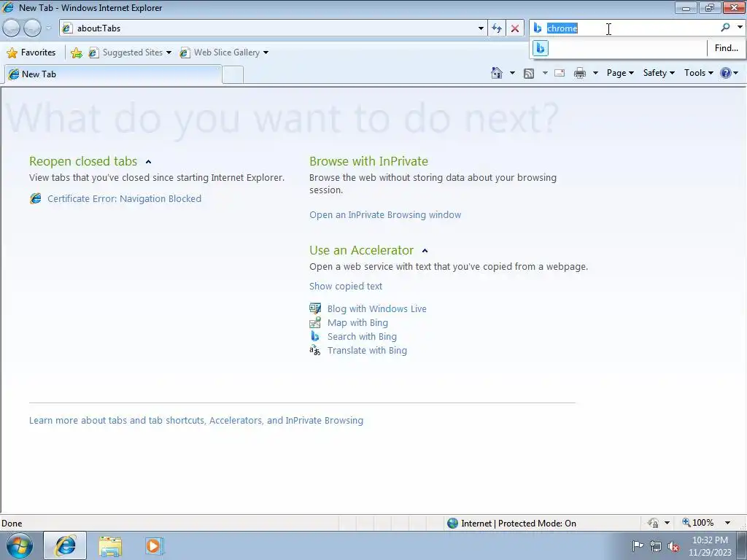Screen dimensions: 747x560
Task: Open Learn more about tabs link
Action: (x=196, y=421)
